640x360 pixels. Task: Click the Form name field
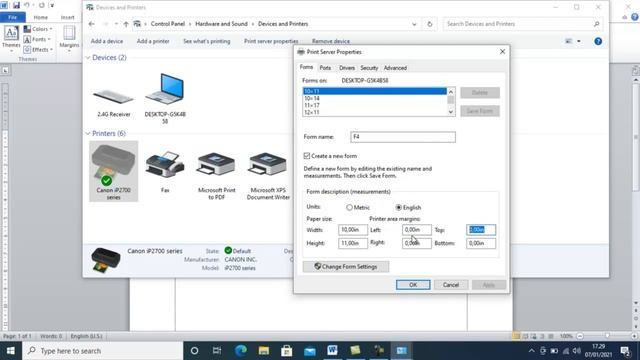[x=403, y=137]
